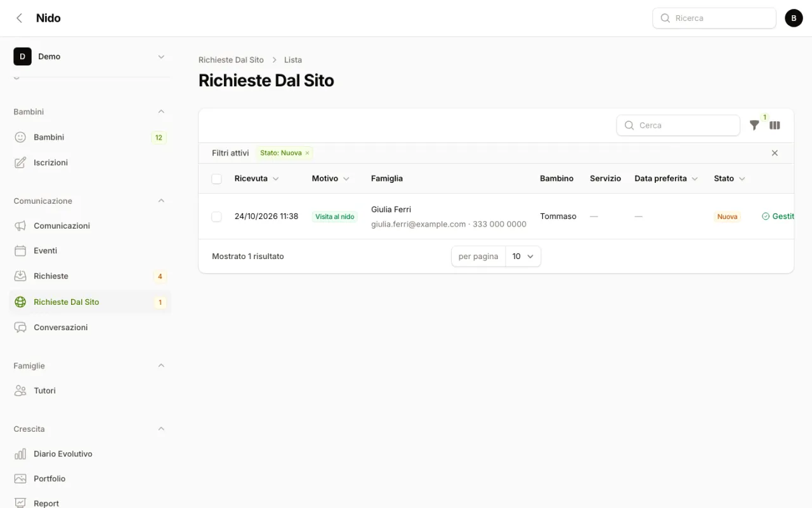Open the table filter funnel icon
Viewport: 812px width, 508px height.
[754, 126]
